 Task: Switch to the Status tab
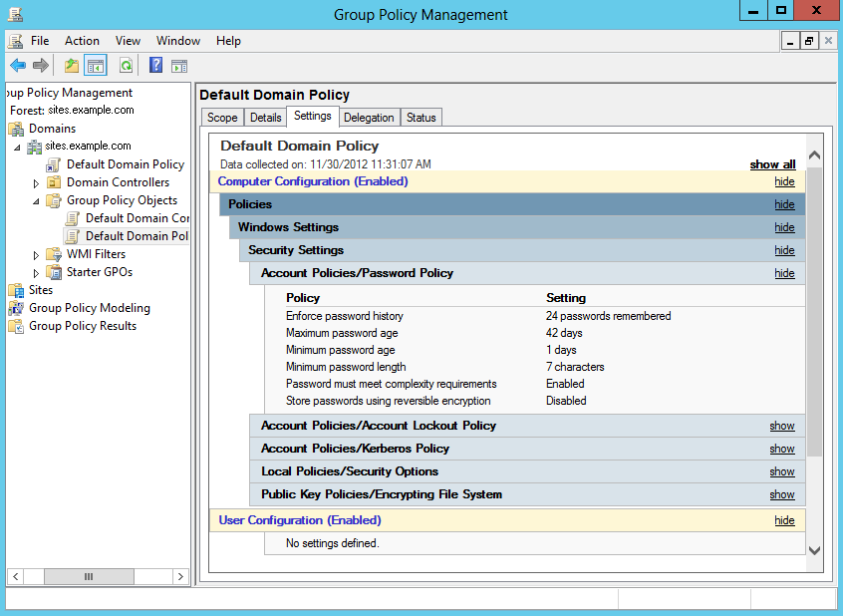[421, 118]
